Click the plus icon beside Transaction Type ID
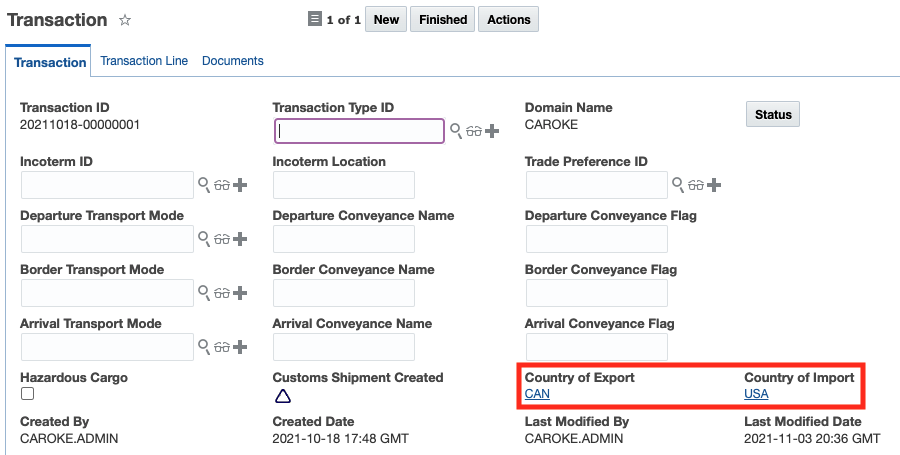The width and height of the screenshot is (900, 455). (492, 131)
